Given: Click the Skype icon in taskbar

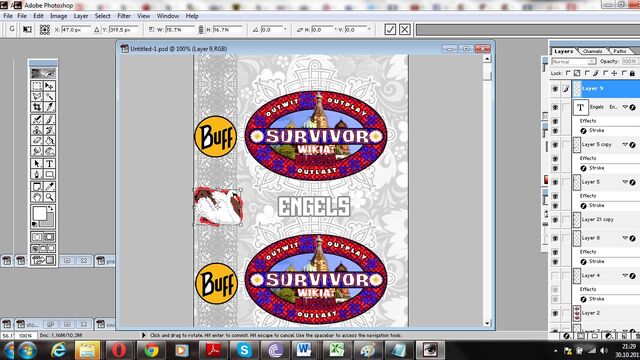Looking at the screenshot, I should coord(244,350).
